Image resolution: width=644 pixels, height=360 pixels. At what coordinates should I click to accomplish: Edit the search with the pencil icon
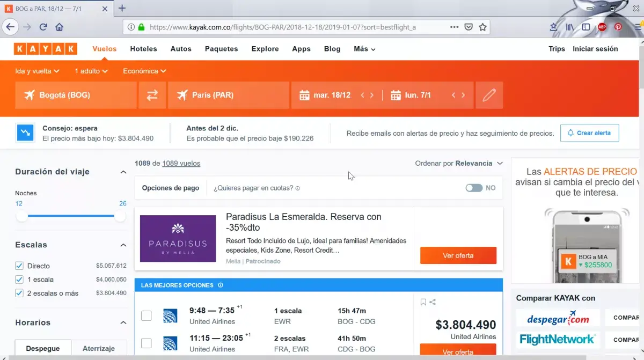pyautogui.click(x=489, y=95)
